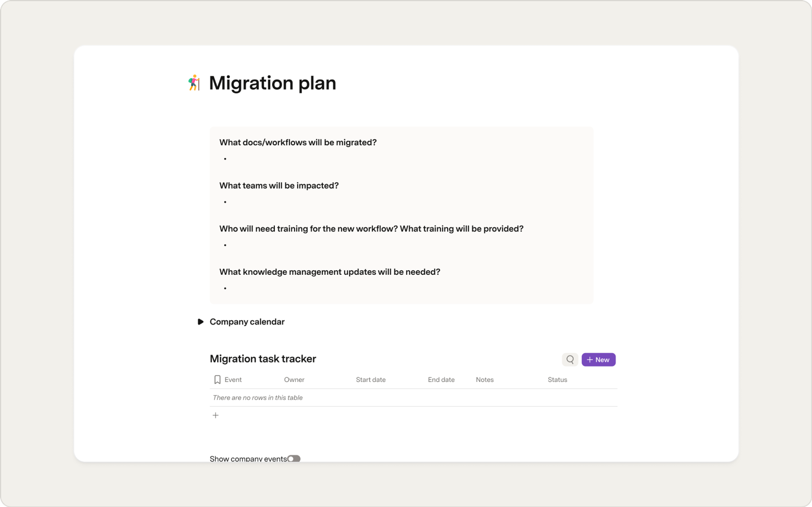Select the Owner column header

tap(294, 380)
